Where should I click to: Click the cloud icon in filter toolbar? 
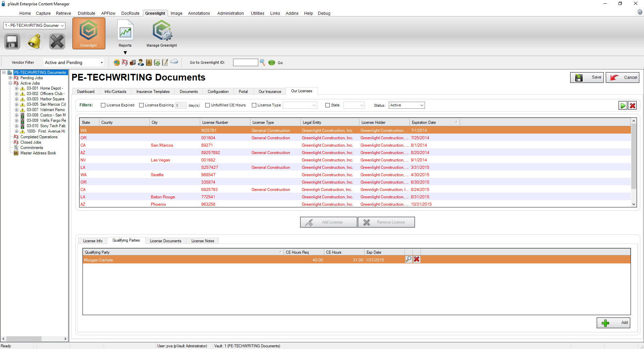point(174,62)
